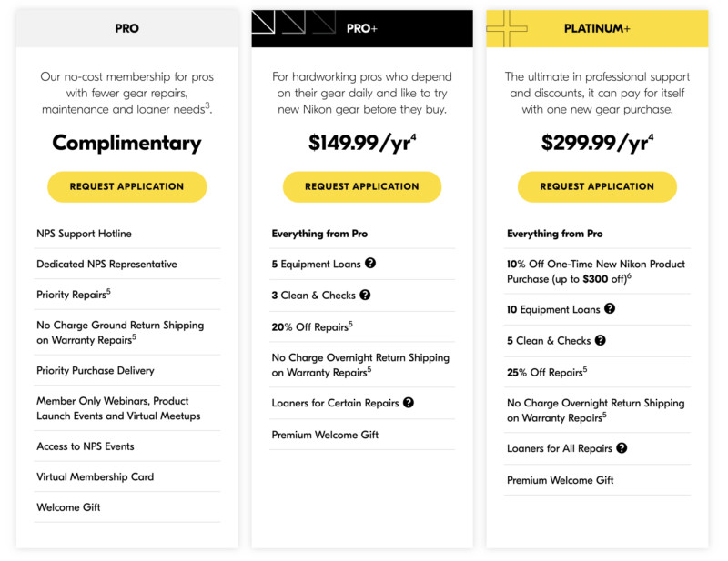Click footnote 6 after up to $300 off
Image resolution: width=728 pixels, height=561 pixels.
[x=628, y=275]
